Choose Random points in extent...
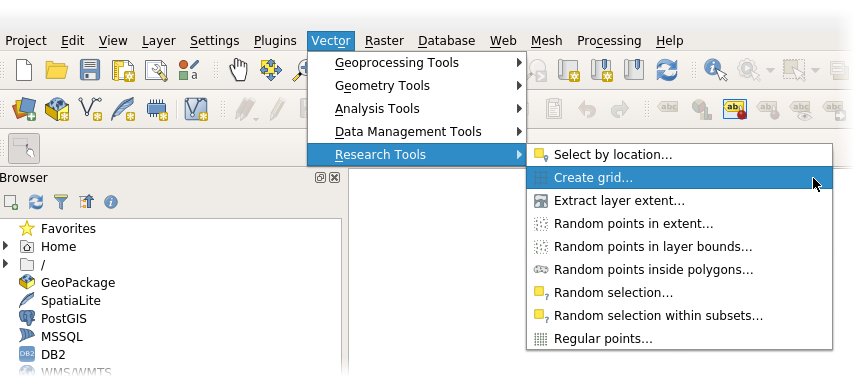The image size is (857, 384). (679, 223)
